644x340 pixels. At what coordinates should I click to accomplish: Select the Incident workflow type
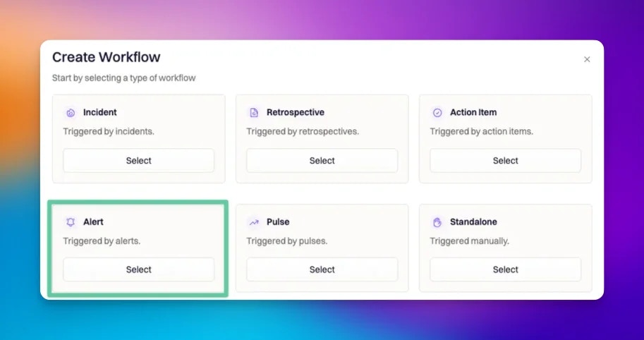pos(139,161)
